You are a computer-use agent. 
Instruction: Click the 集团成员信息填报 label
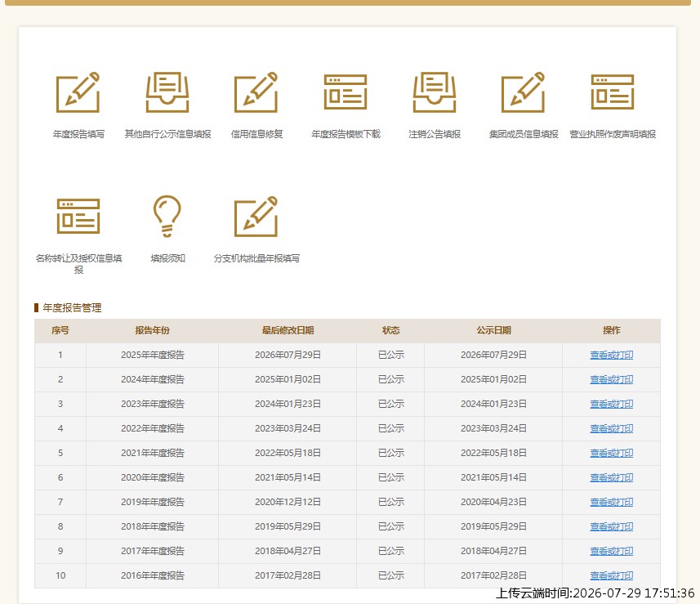click(524, 134)
